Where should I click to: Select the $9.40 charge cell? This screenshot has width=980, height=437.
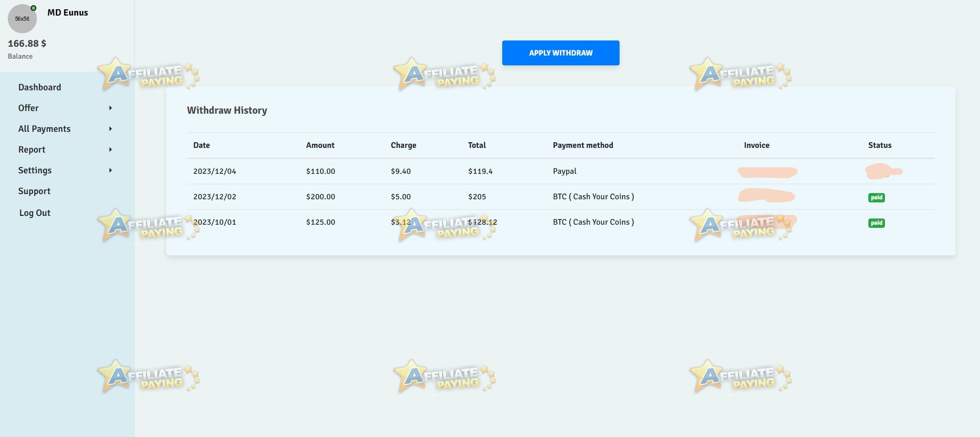coord(400,171)
